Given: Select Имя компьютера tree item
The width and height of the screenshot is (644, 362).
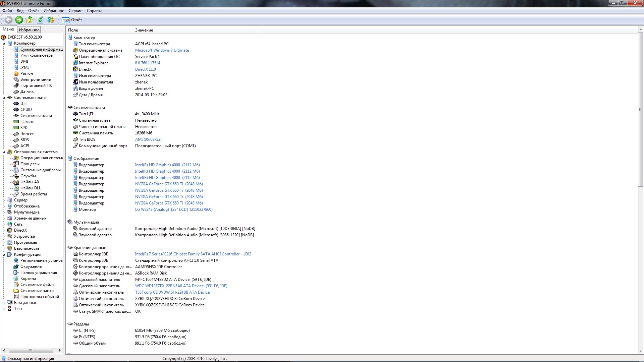Looking at the screenshot, I should (36, 55).
